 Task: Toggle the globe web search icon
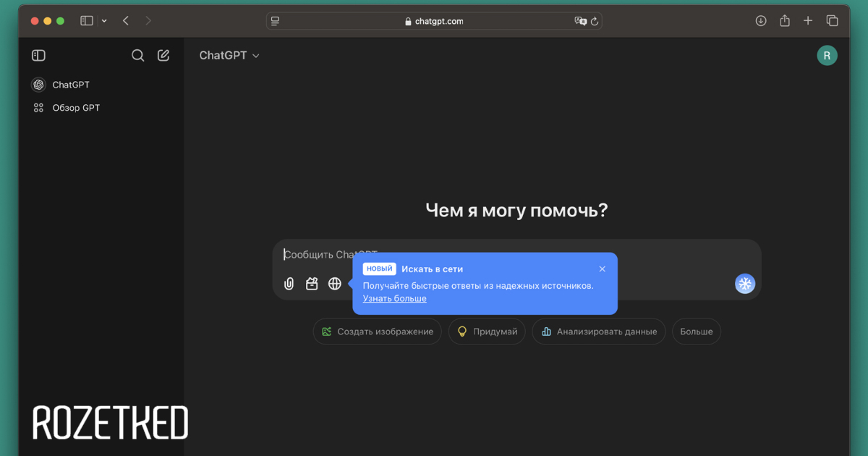(x=334, y=284)
